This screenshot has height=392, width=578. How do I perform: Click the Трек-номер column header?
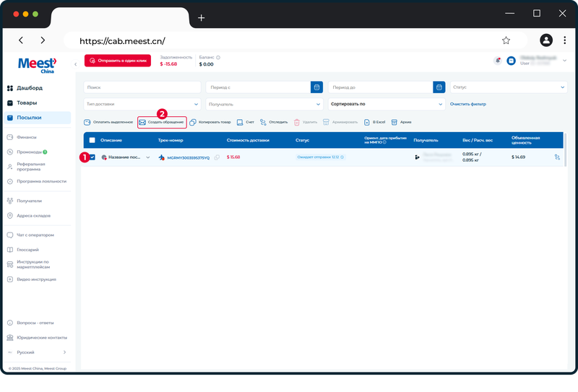point(171,140)
